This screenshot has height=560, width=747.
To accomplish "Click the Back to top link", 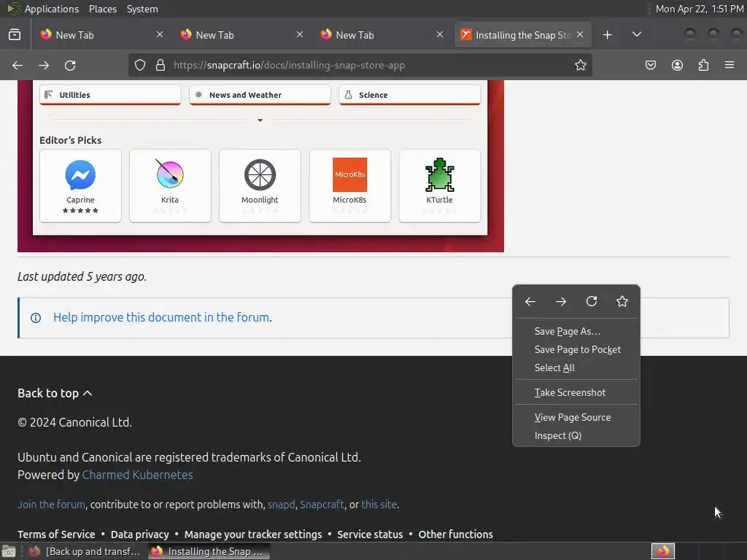I will (55, 393).
